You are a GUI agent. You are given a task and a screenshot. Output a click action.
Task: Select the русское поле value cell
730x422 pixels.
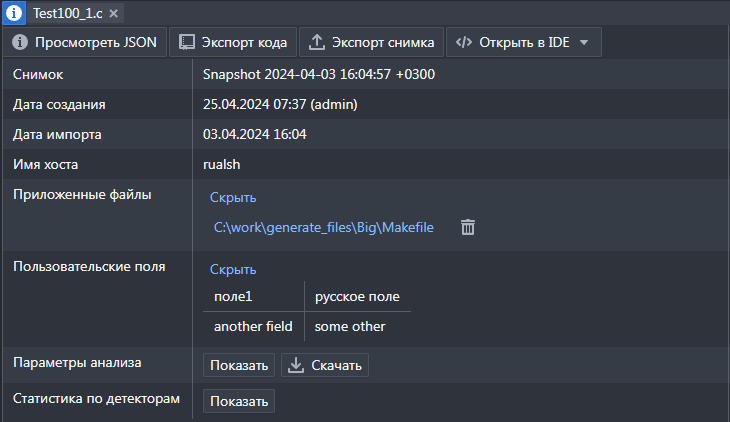[x=357, y=296]
